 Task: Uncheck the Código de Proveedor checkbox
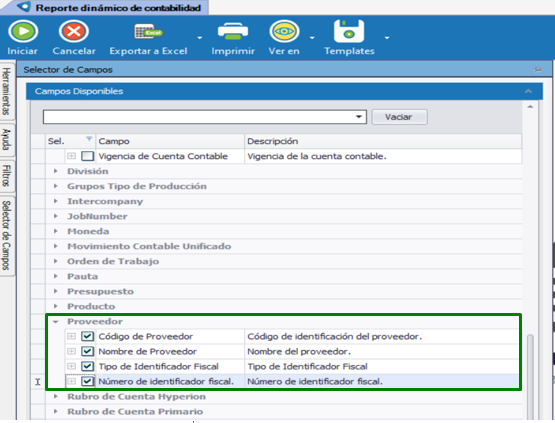coord(87,336)
